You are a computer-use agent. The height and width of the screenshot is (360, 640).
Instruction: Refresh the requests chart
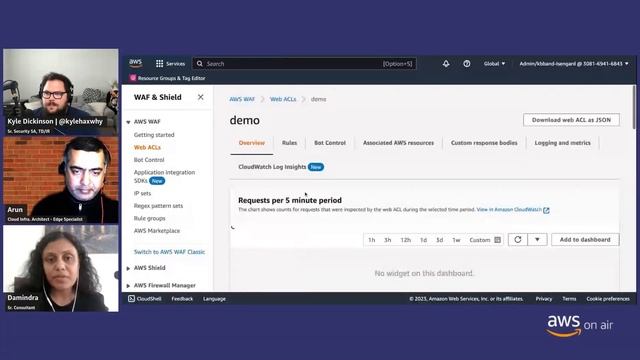(x=518, y=240)
